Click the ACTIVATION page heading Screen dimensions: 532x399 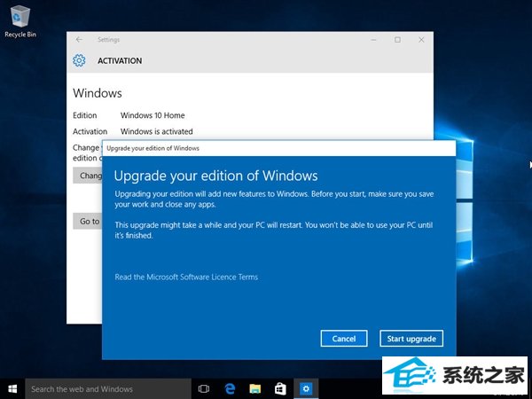(x=120, y=60)
